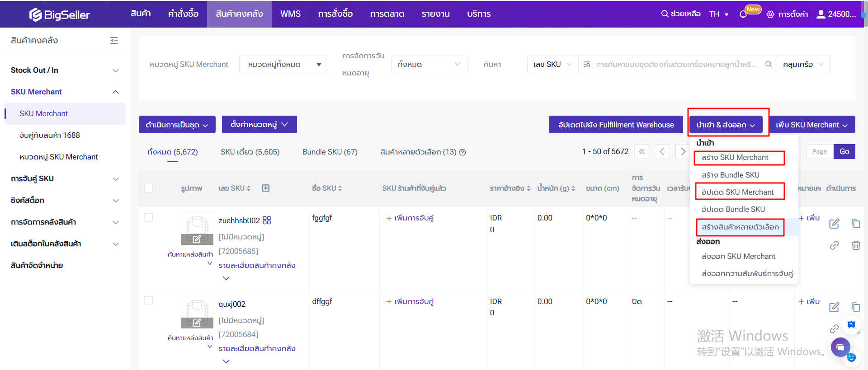Toggle the select-all checkbox in table header

click(x=148, y=188)
